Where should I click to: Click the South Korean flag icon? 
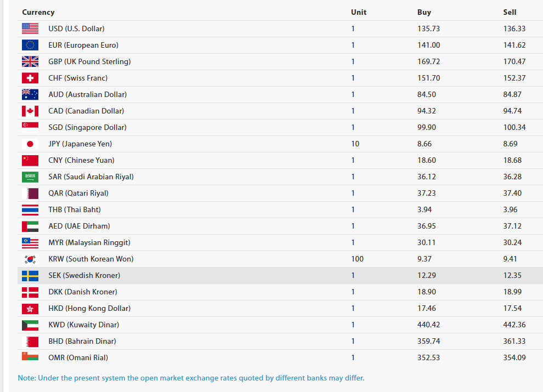point(30,259)
